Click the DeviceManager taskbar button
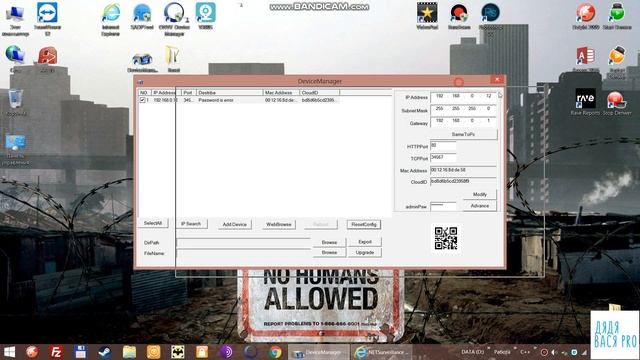The height and width of the screenshot is (360, 640). tap(319, 352)
